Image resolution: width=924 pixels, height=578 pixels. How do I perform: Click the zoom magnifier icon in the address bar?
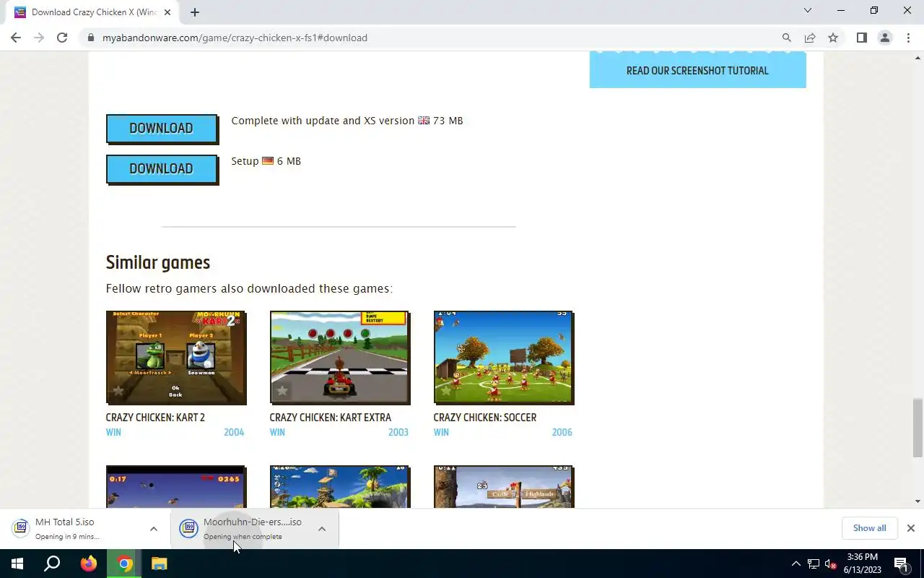(x=787, y=38)
